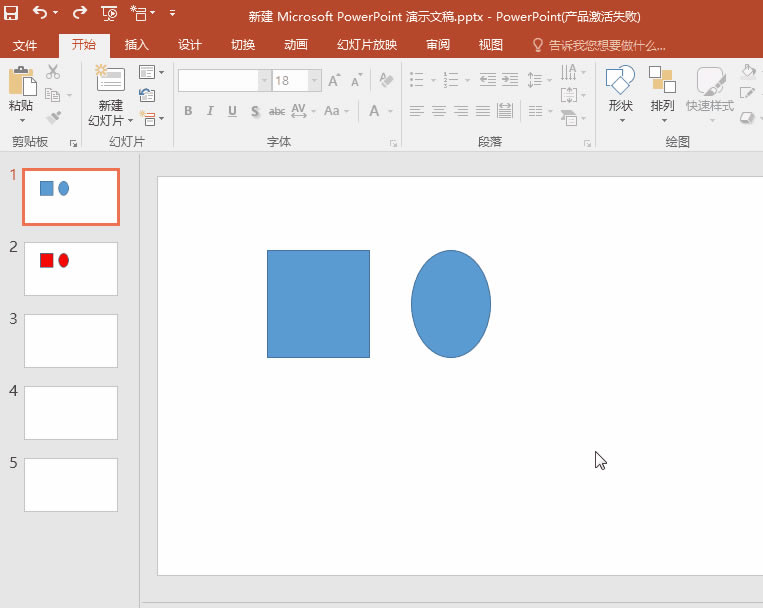The width and height of the screenshot is (763, 608).
Task: Expand the font size dropdown showing 18
Action: point(315,81)
